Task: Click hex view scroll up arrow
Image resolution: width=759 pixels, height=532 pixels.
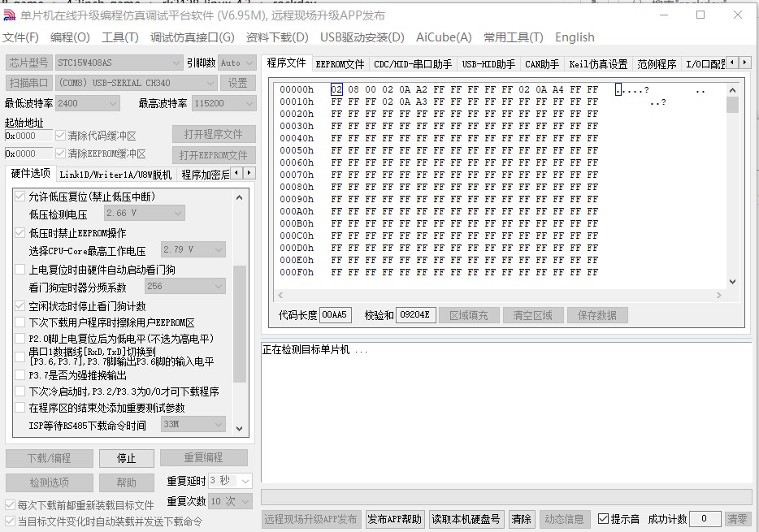Action: [x=732, y=90]
